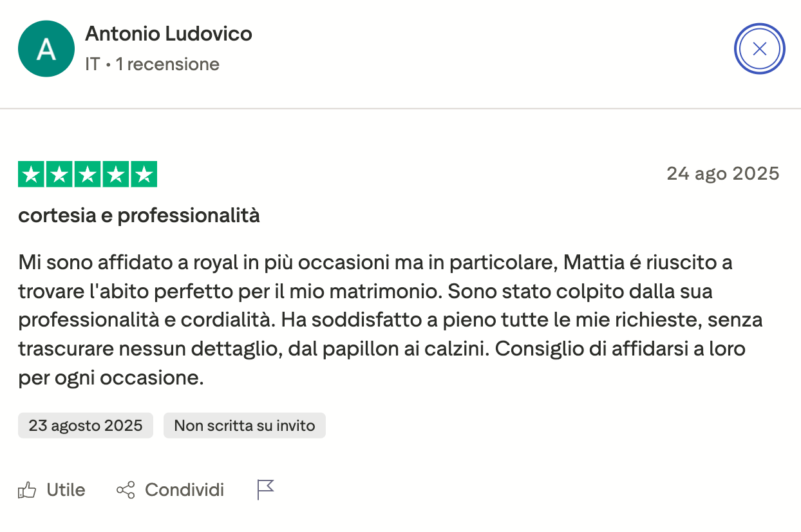
Task: Open reviewer profile Antonio Ludovico
Action: point(169,33)
